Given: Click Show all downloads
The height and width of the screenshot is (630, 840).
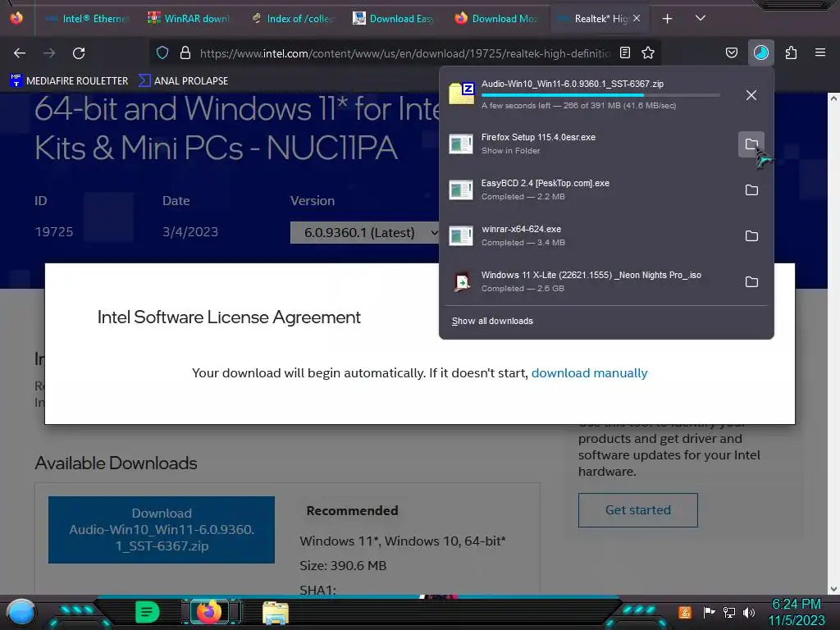Looking at the screenshot, I should pos(492,321).
